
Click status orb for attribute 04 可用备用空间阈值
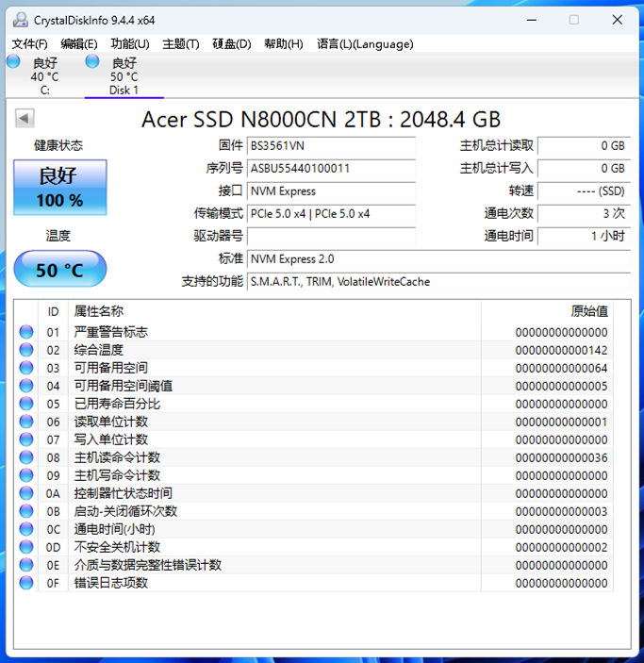(x=26, y=386)
